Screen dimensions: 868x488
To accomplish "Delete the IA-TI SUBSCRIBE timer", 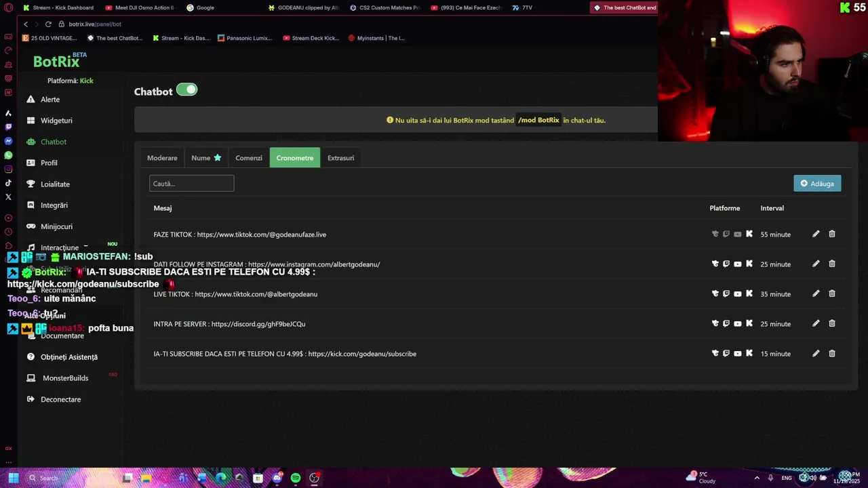I will tap(832, 353).
